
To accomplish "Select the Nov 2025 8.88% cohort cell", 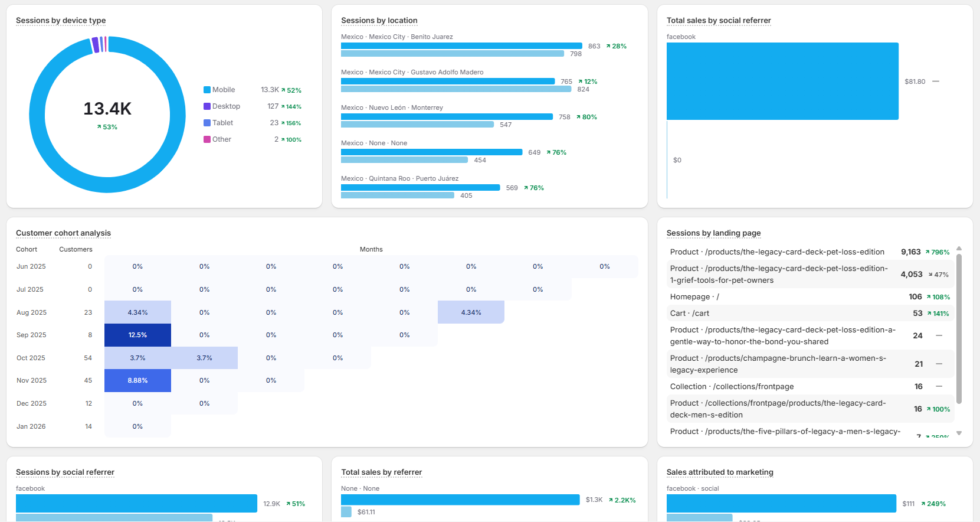I will [137, 381].
